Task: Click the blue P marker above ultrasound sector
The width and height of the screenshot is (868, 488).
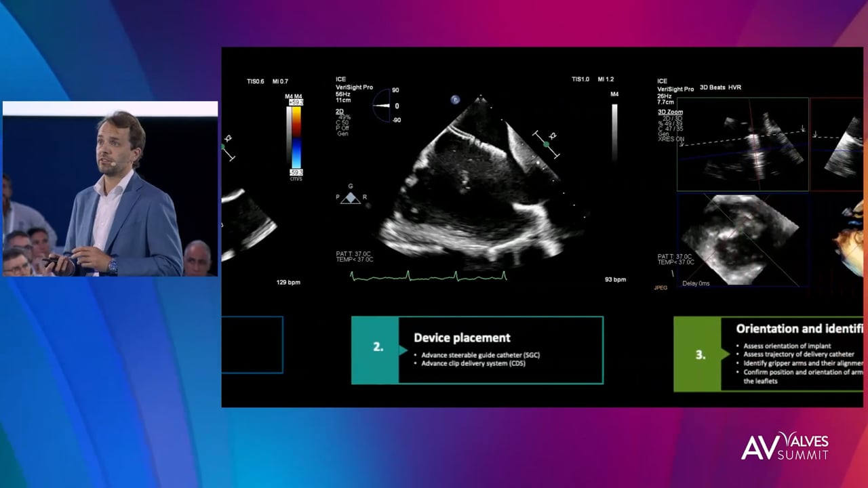Action: 455,100
